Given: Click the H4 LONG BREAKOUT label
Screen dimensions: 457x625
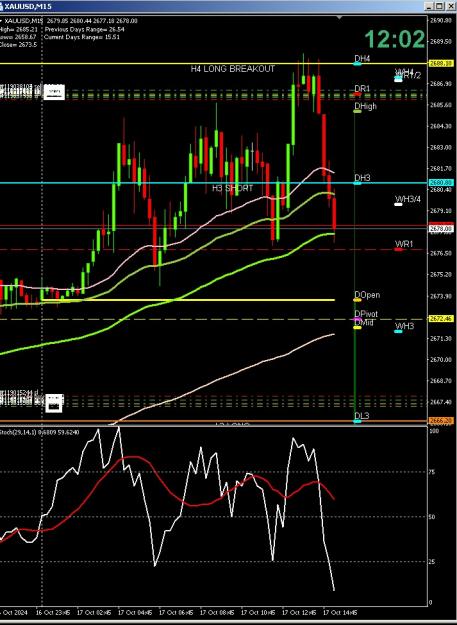Looking at the screenshot, I should 233,69.
